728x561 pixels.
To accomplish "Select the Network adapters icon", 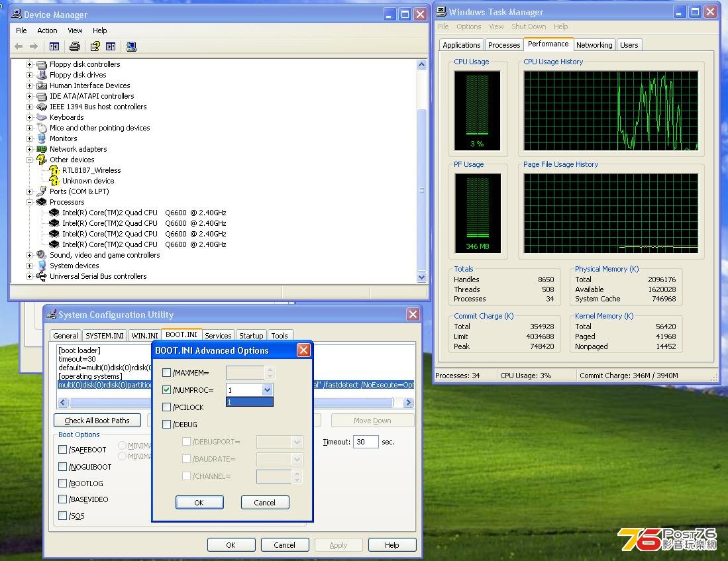I will coord(42,149).
